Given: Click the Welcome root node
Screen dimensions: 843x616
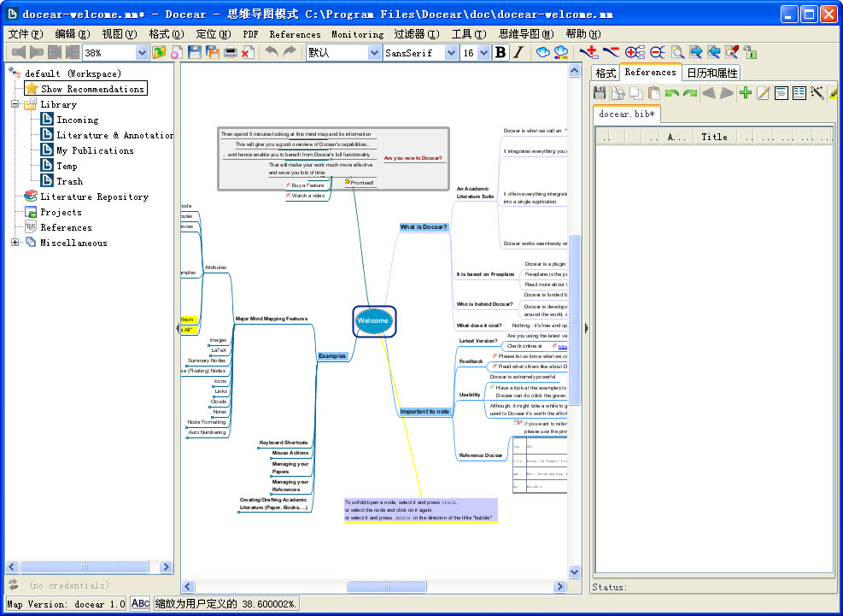Looking at the screenshot, I should coord(373,320).
